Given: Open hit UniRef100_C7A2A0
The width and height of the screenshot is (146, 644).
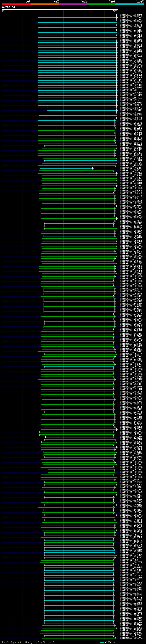Looking at the screenshot, I should coord(131,30).
